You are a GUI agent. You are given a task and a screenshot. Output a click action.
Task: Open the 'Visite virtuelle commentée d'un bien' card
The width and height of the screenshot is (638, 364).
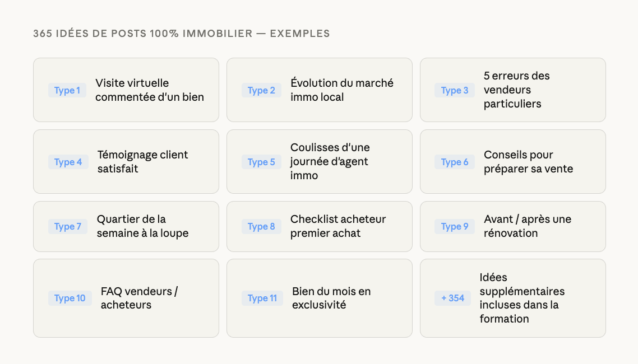point(149,90)
